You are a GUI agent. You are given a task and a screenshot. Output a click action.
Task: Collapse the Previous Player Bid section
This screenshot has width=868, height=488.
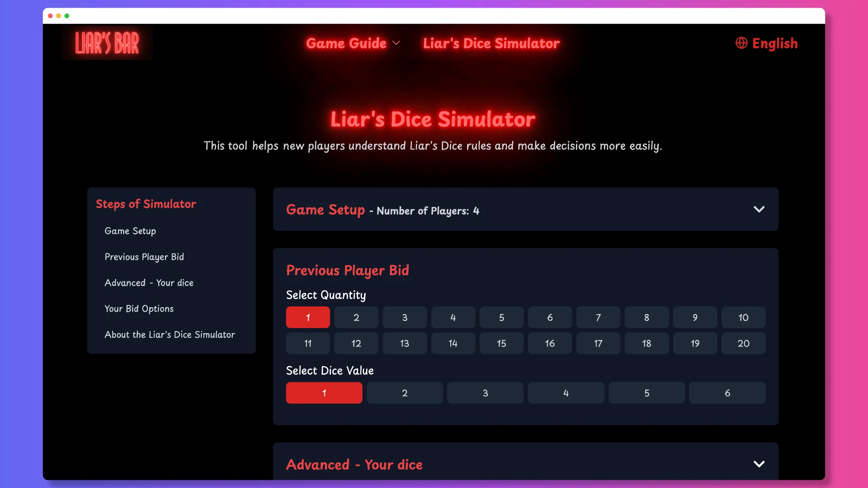(x=347, y=270)
